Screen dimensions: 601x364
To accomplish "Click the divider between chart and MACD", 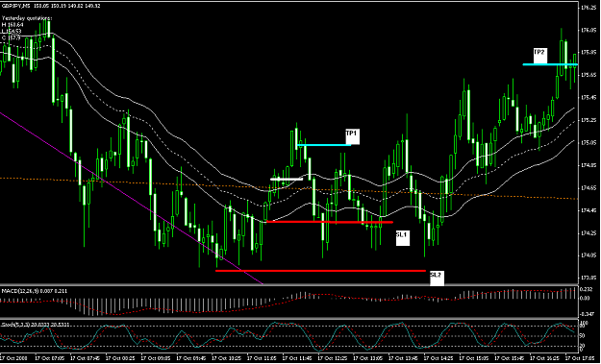I will click(288, 285).
